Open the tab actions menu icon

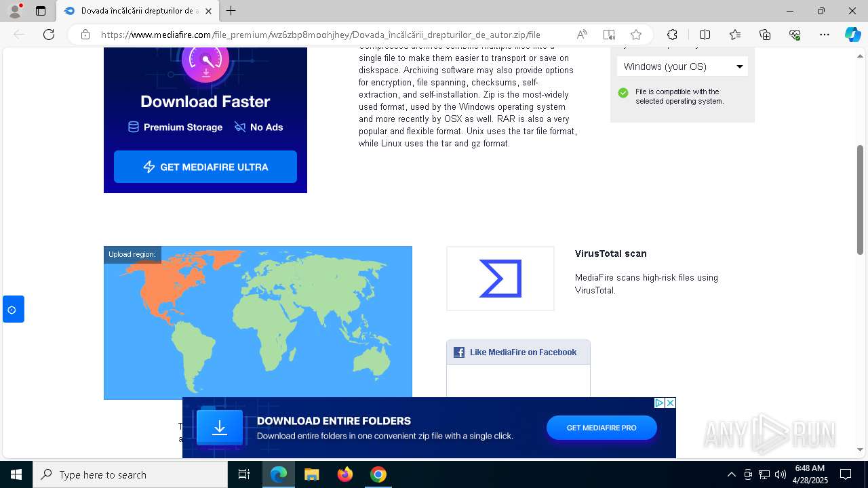pos(41,11)
